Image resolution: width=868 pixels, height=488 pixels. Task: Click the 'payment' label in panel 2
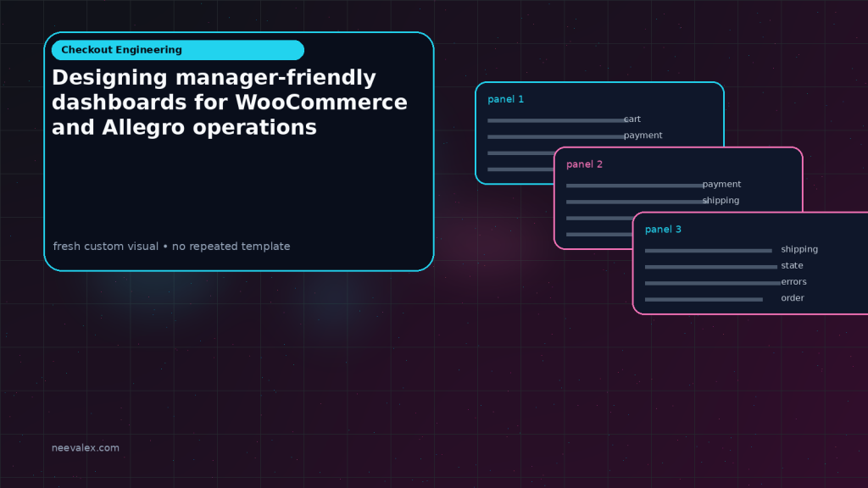pos(721,184)
